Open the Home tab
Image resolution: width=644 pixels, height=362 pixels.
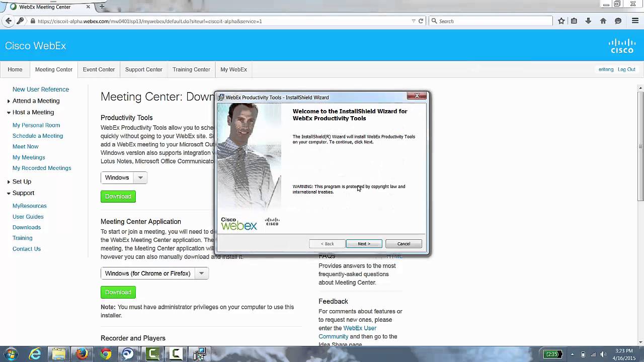[x=15, y=69]
